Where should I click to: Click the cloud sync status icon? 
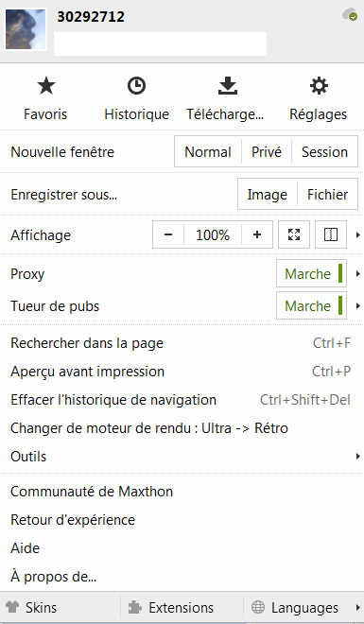tap(350, 15)
